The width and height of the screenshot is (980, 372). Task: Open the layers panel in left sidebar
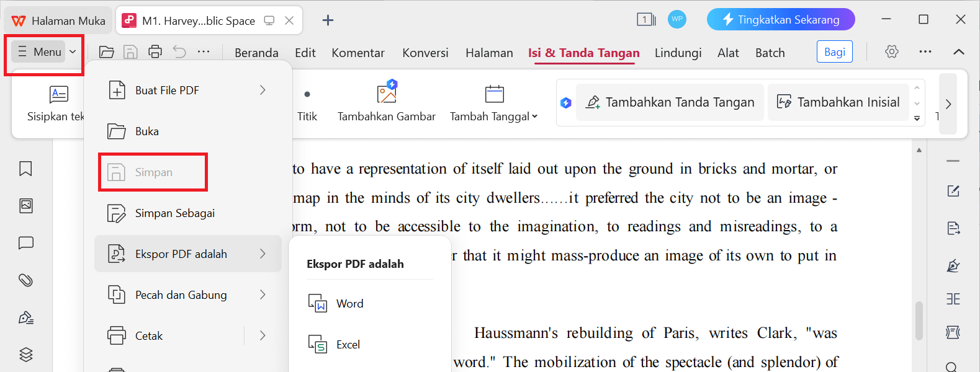click(x=25, y=355)
